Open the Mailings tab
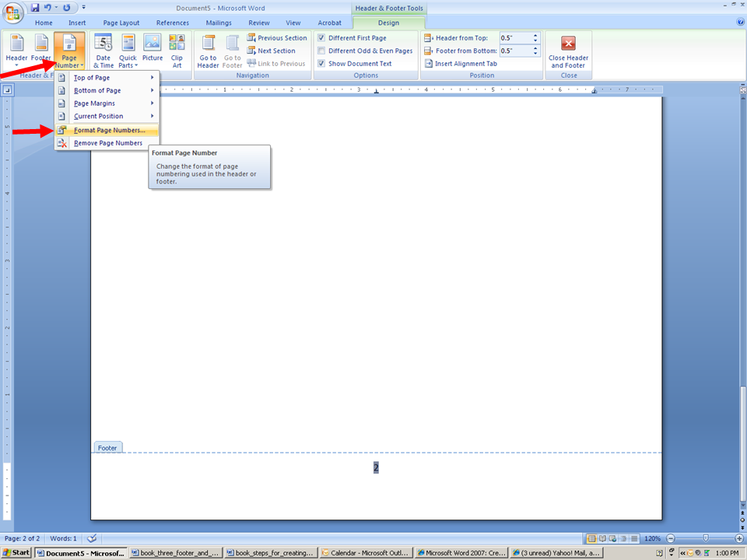The image size is (747, 560). (x=219, y=23)
